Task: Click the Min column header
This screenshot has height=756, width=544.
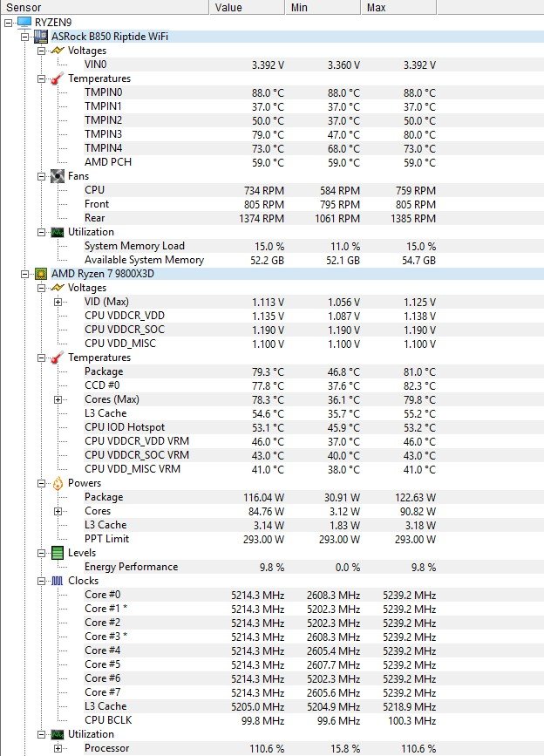Action: pyautogui.click(x=323, y=7)
